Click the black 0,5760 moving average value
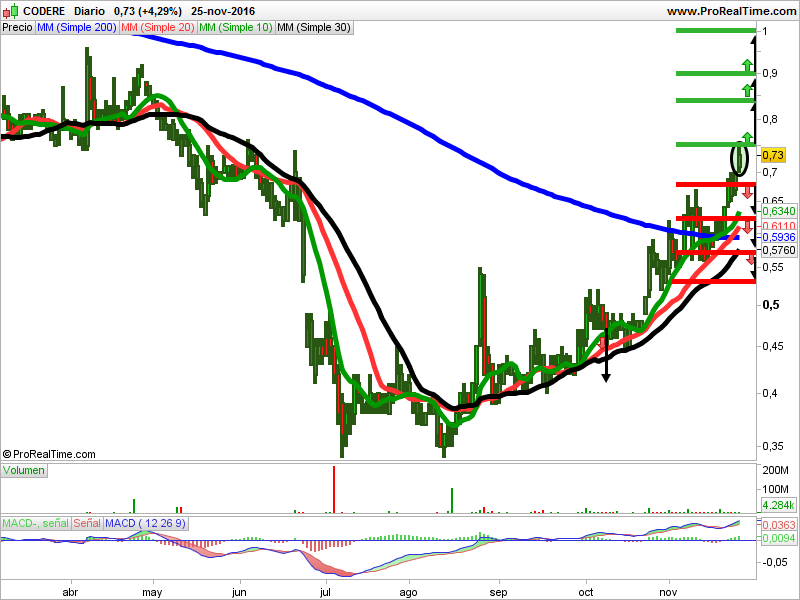This screenshot has height=600, width=800. tap(779, 250)
